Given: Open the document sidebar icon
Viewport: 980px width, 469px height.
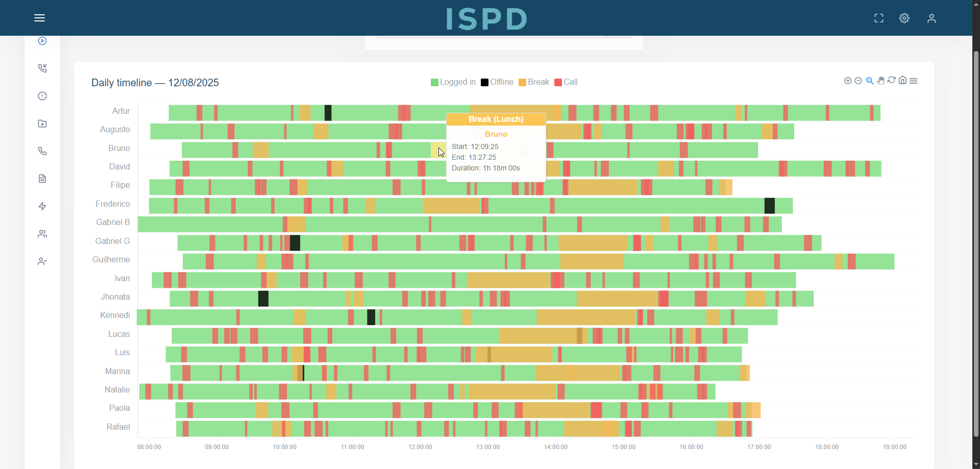Looking at the screenshot, I should point(42,179).
